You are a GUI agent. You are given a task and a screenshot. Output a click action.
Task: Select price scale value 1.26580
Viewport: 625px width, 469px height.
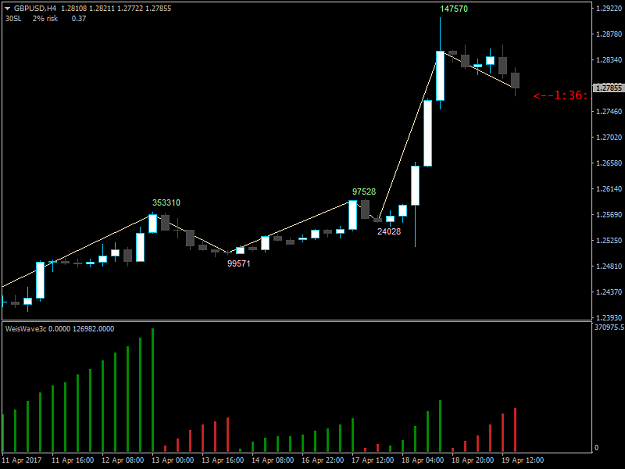point(609,163)
